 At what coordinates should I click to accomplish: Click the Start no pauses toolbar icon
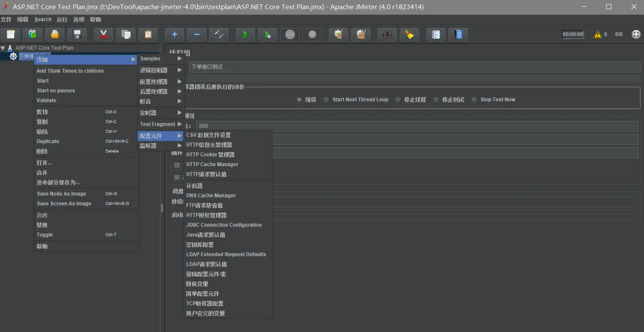[x=268, y=35]
